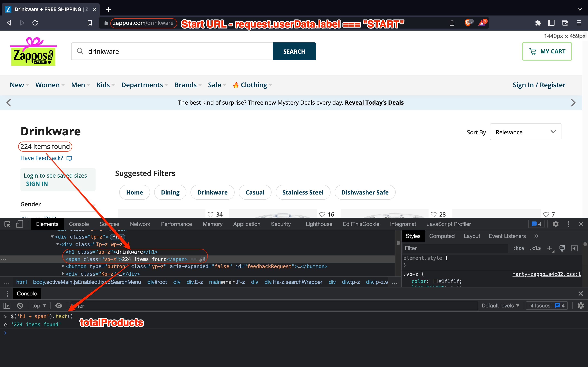
Task: Open the Computed styles tab
Action: tap(441, 236)
